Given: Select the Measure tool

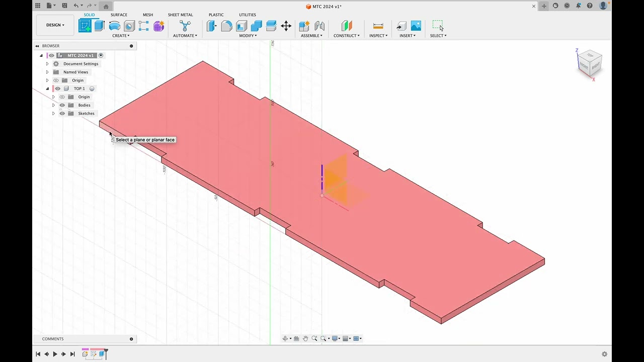Looking at the screenshot, I should pos(378,26).
